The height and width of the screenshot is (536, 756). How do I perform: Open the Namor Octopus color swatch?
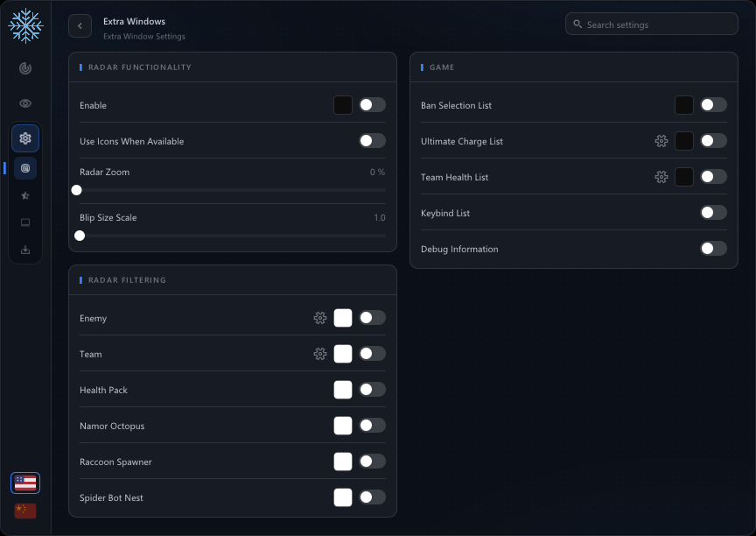(343, 426)
